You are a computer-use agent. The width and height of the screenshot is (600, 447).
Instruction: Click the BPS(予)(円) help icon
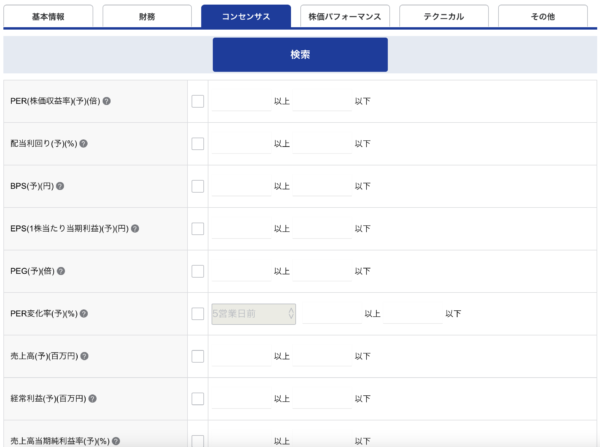tap(60, 186)
